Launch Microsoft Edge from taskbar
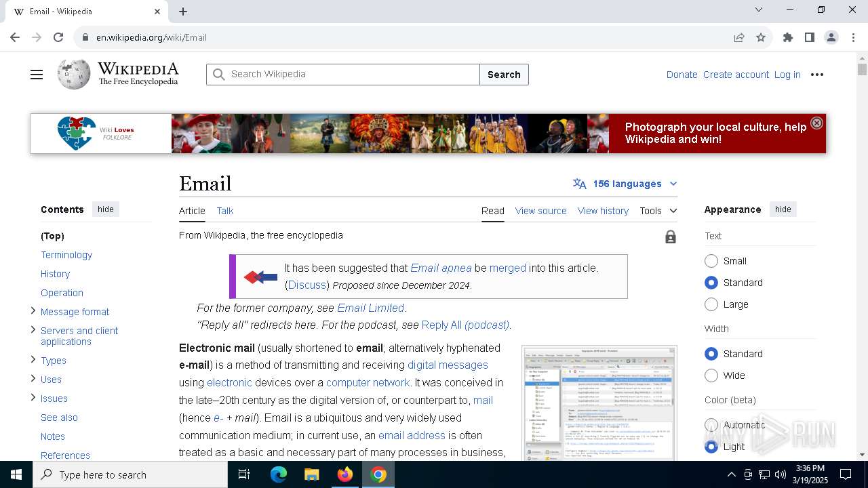The width and height of the screenshot is (868, 488). 279,474
